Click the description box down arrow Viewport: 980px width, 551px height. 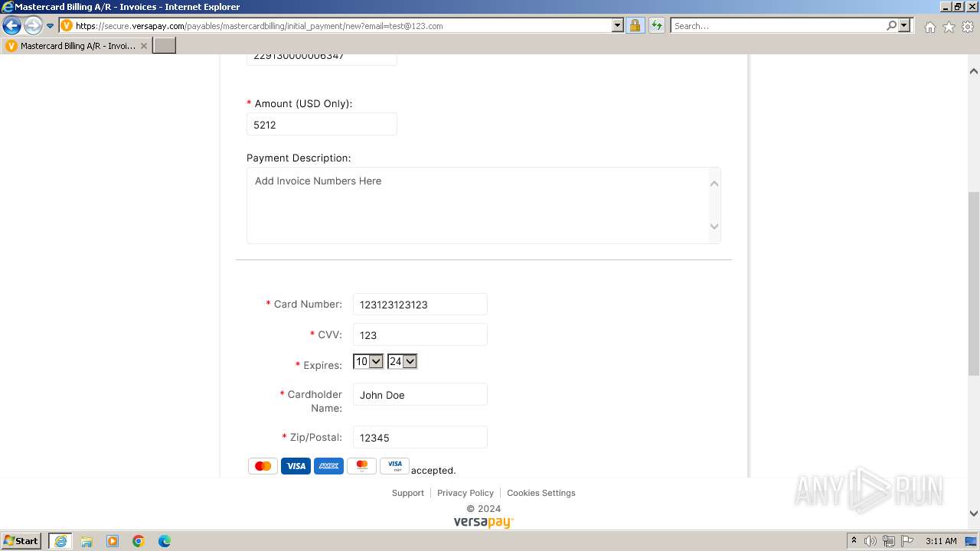714,227
